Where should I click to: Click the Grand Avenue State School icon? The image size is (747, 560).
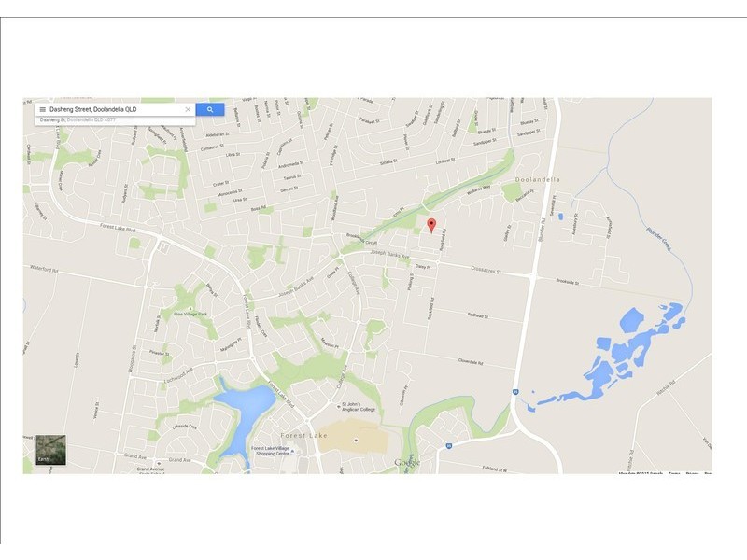pyautogui.click(x=159, y=463)
